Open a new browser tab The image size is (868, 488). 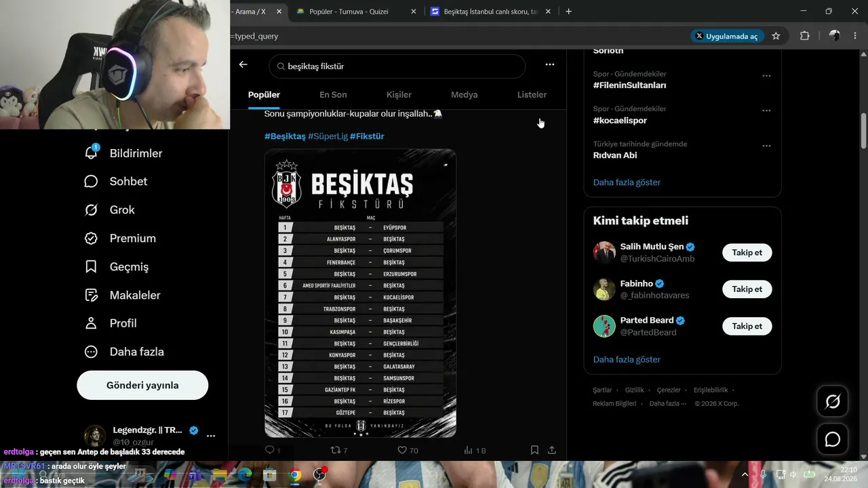click(568, 12)
